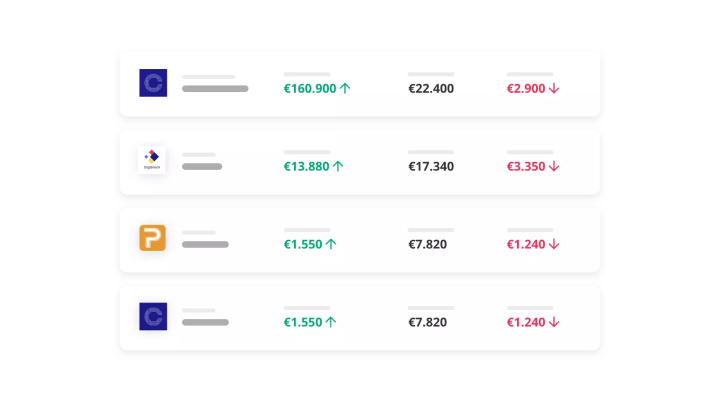
Task: Click green up arrow beside €1.550 in P row
Action: (331, 244)
